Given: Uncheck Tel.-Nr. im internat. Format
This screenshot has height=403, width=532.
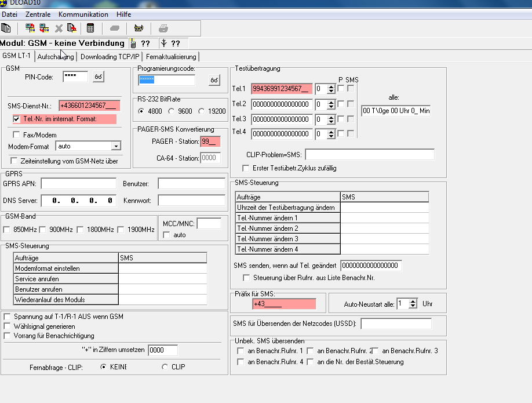Looking at the screenshot, I should coord(17,119).
